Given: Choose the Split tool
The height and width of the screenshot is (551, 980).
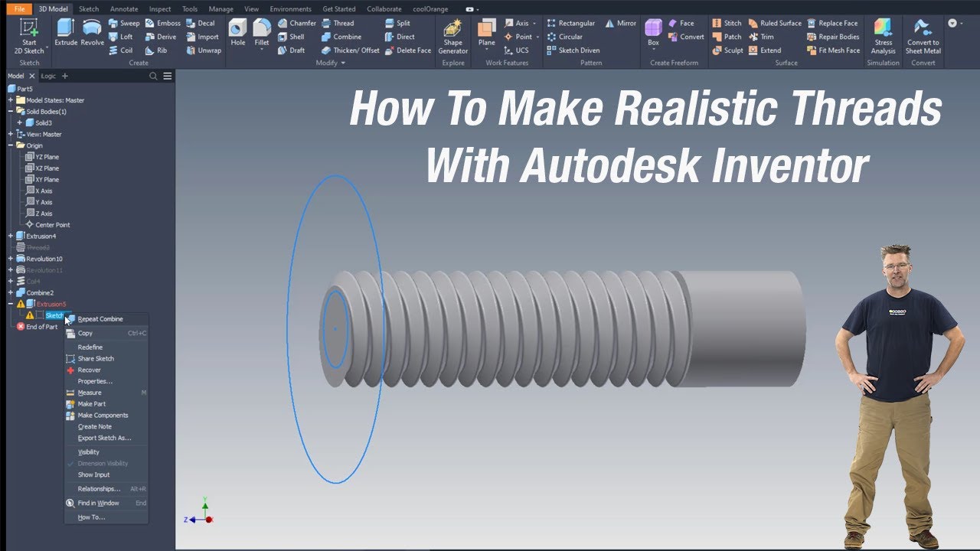Looking at the screenshot, I should coord(397,23).
